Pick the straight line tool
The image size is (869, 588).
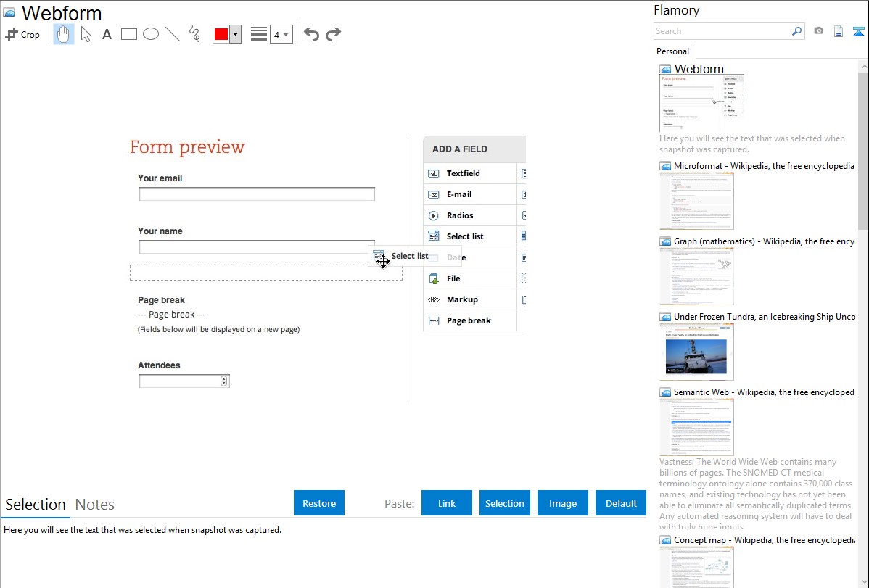[173, 34]
